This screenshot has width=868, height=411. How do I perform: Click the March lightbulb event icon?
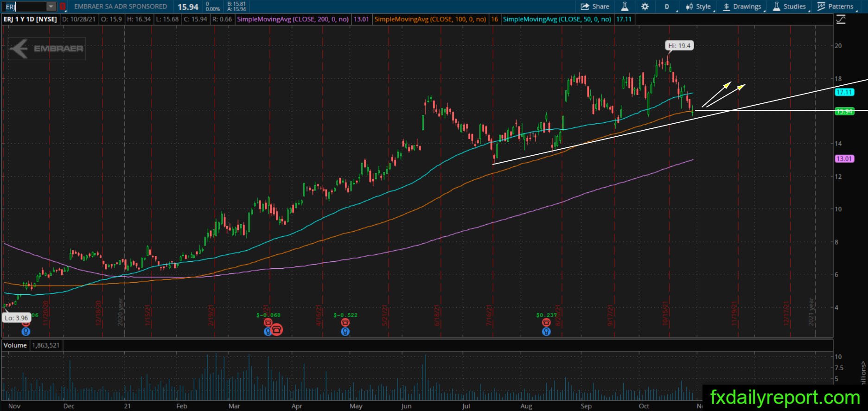point(268,331)
